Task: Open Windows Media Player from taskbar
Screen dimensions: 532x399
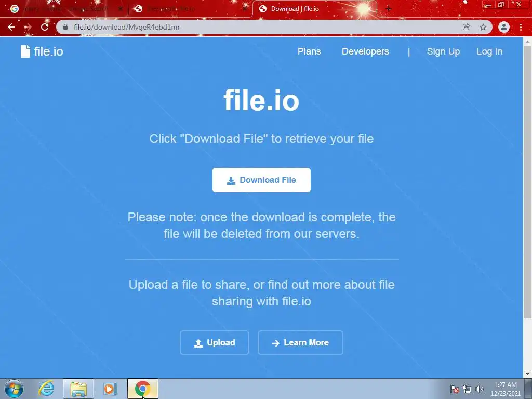Action: coord(110,389)
